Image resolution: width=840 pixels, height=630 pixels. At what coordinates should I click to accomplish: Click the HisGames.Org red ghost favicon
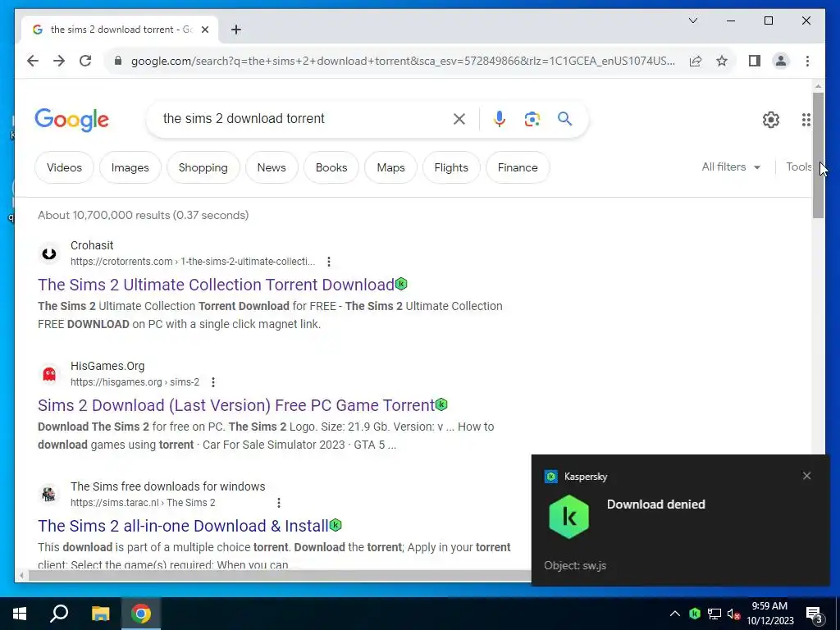(x=48, y=374)
